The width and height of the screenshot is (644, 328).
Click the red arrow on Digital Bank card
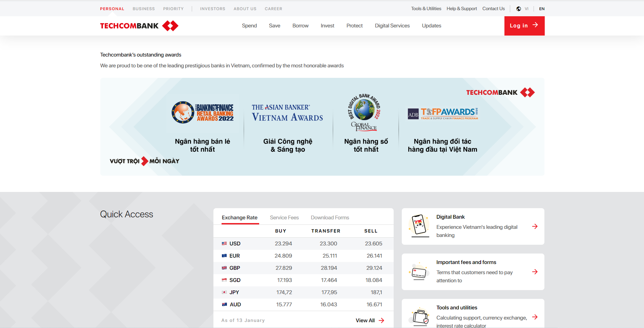click(535, 226)
